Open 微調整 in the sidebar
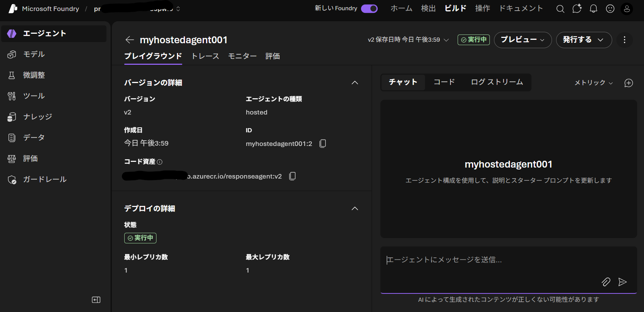The image size is (644, 312). coord(54,75)
